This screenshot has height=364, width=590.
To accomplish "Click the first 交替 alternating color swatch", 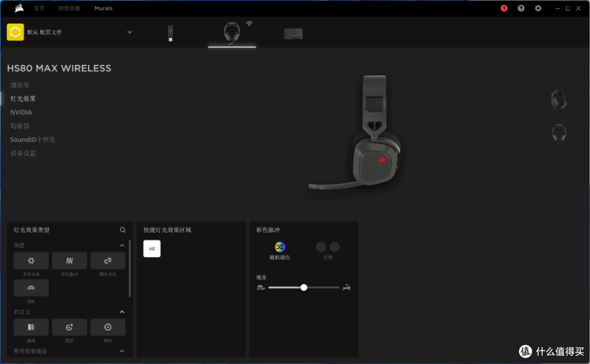I will [321, 247].
